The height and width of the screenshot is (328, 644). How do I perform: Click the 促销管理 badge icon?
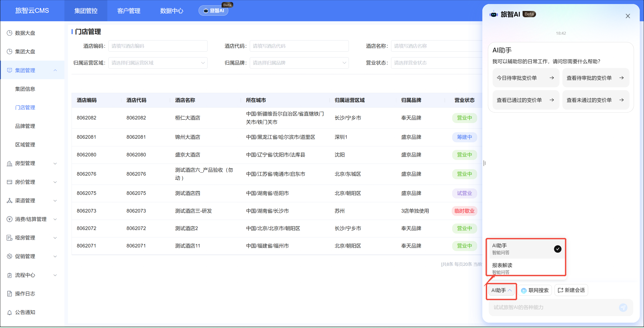pyautogui.click(x=9, y=256)
